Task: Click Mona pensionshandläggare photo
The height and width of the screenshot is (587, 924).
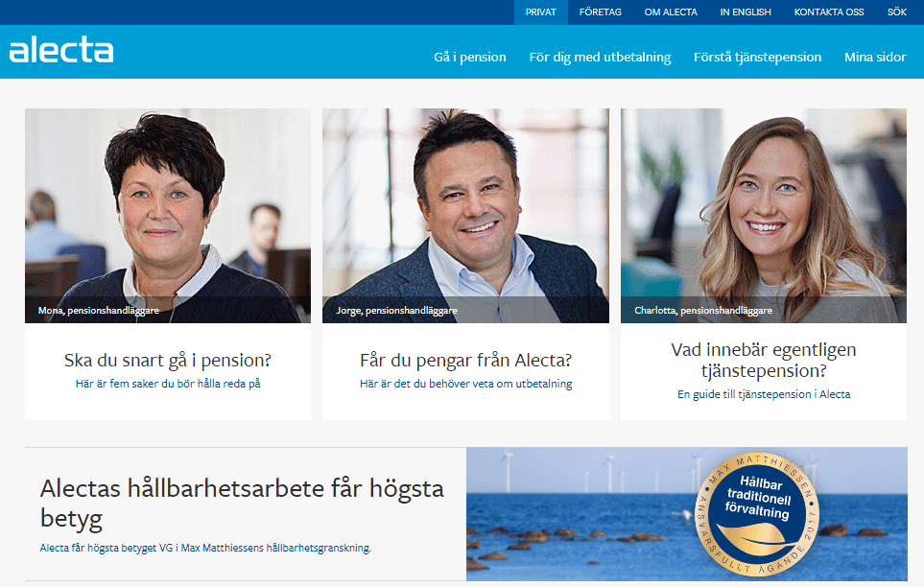Action: [x=168, y=216]
